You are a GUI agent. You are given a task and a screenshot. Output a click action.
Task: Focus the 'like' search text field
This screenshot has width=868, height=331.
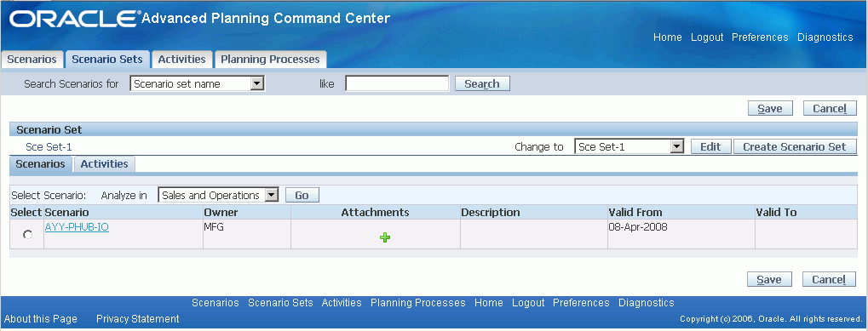[397, 83]
